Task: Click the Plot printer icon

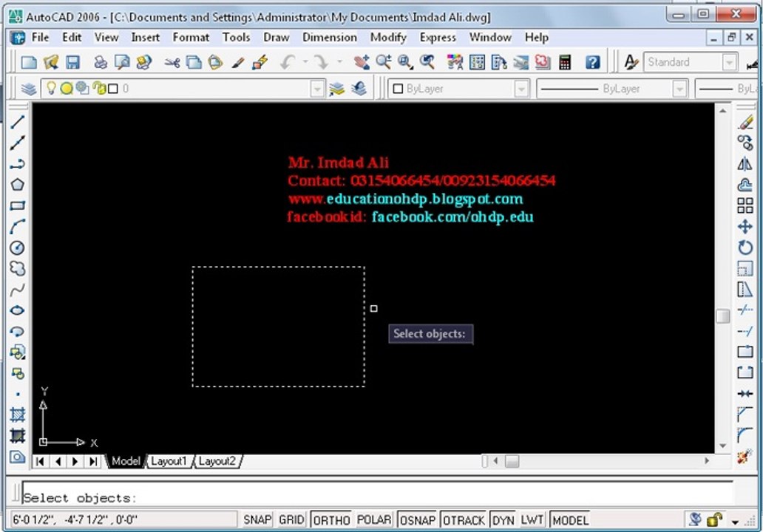Action: pos(101,62)
